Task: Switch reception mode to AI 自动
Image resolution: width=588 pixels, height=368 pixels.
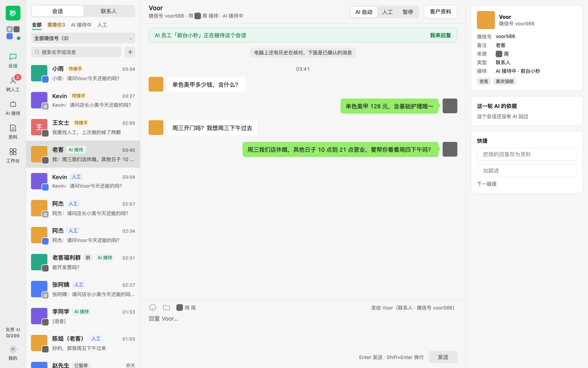Action: pyautogui.click(x=364, y=12)
